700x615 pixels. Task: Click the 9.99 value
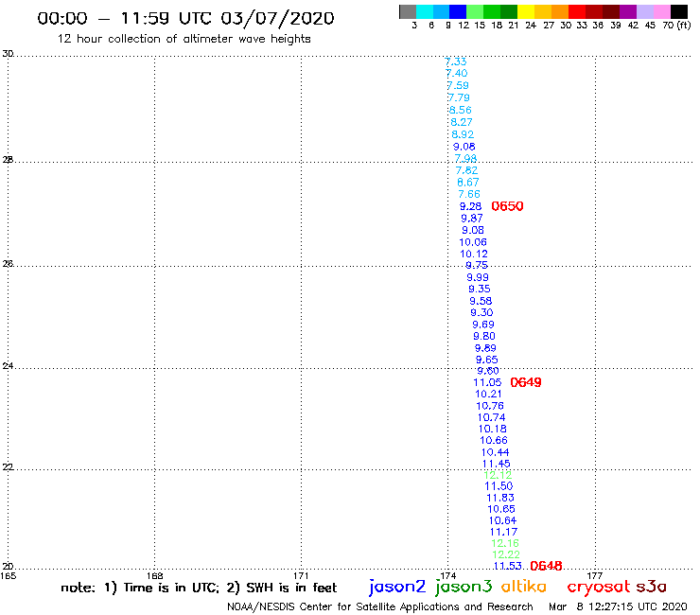(478, 277)
